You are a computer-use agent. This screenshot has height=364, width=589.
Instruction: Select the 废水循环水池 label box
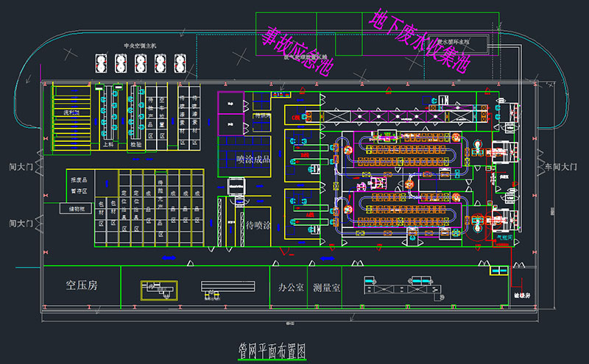[x=459, y=43]
